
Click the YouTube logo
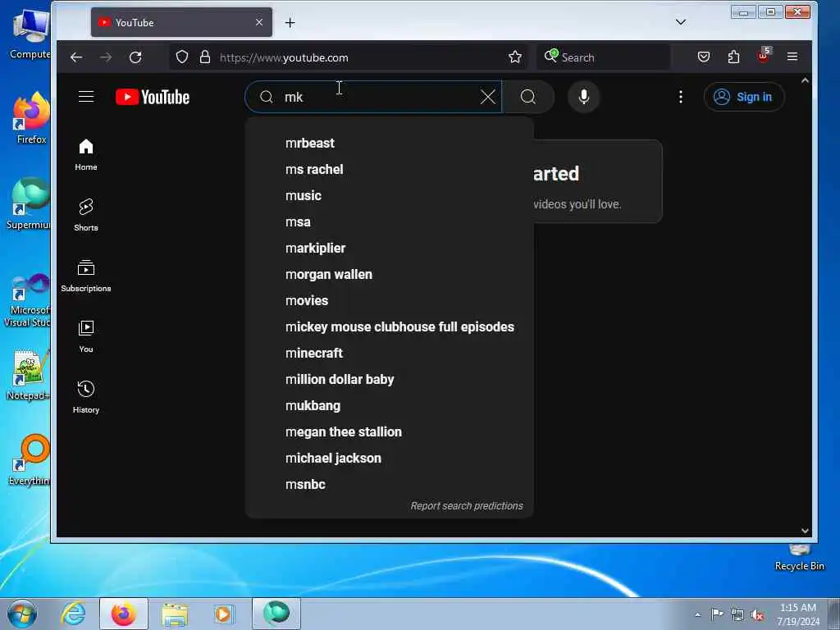(x=153, y=97)
